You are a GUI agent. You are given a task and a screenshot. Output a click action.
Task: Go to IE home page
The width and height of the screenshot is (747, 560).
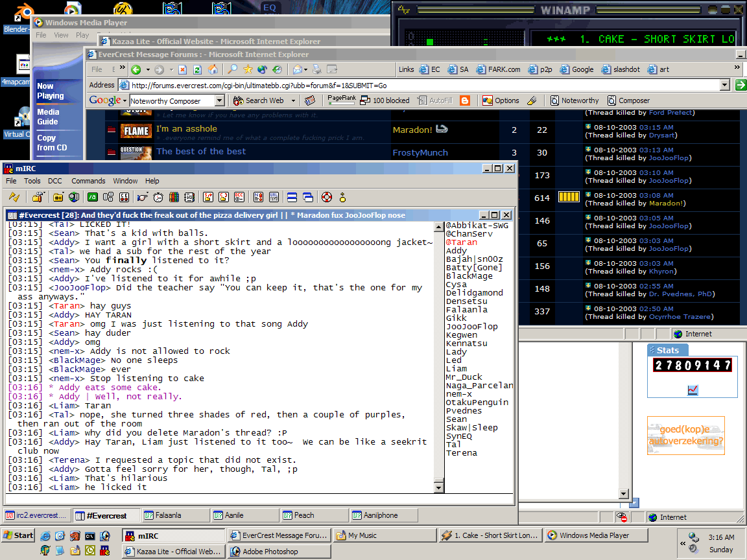213,69
